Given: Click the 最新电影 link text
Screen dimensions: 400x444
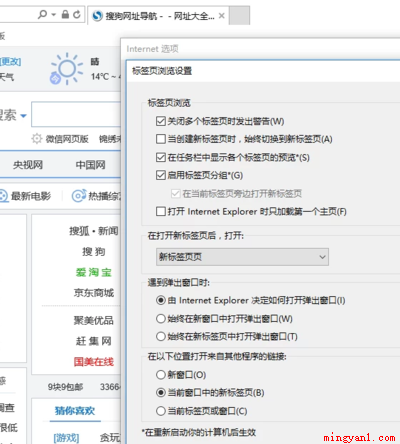Looking at the screenshot, I should tap(31, 196).
